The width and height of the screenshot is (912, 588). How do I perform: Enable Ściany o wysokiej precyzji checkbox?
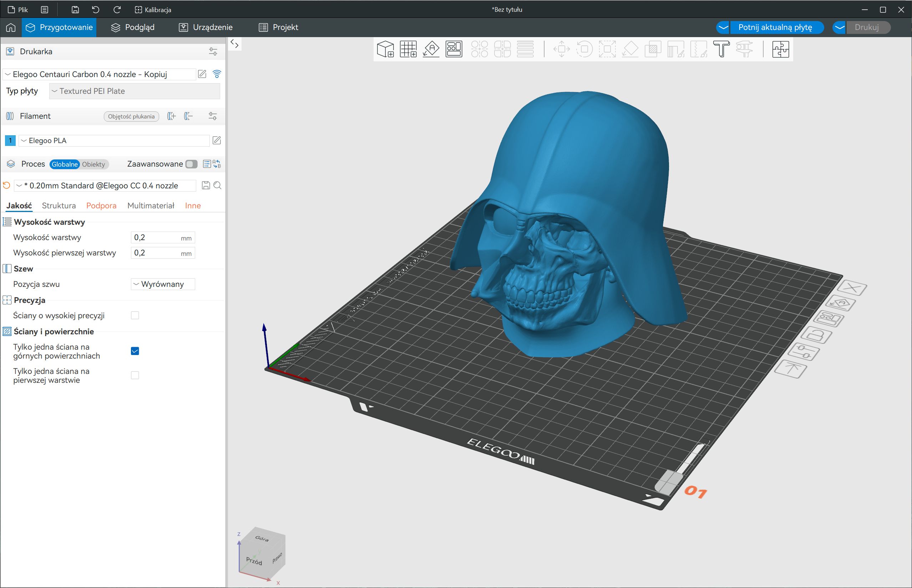click(x=135, y=315)
